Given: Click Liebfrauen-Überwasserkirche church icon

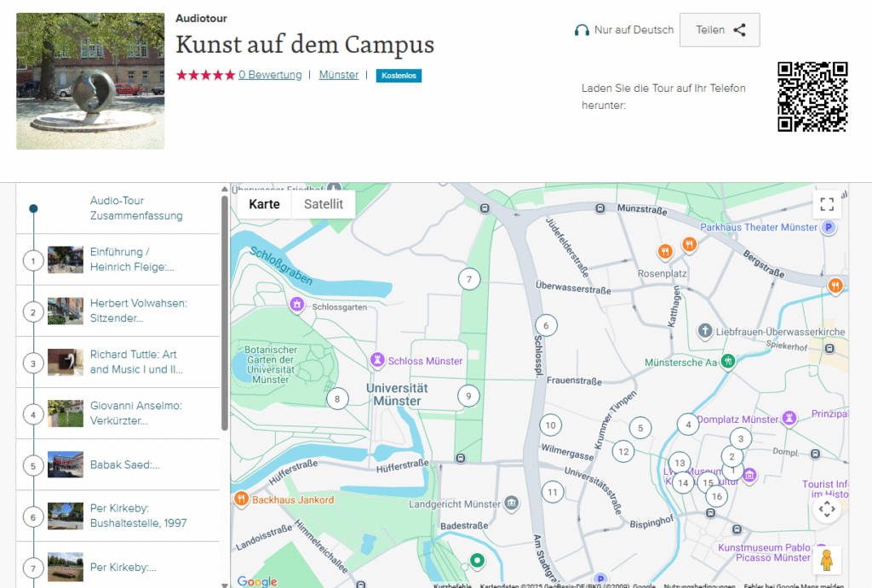Looking at the screenshot, I should tap(704, 330).
